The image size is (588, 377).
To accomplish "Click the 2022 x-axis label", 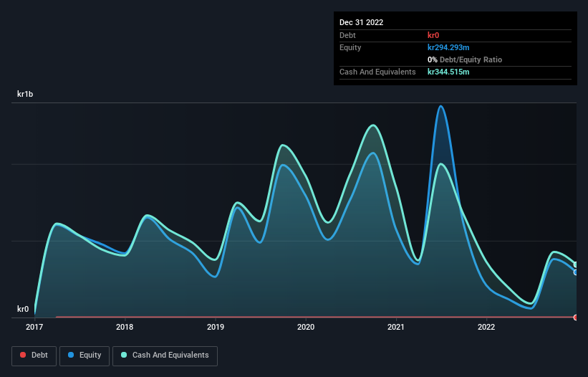I will [486, 327].
